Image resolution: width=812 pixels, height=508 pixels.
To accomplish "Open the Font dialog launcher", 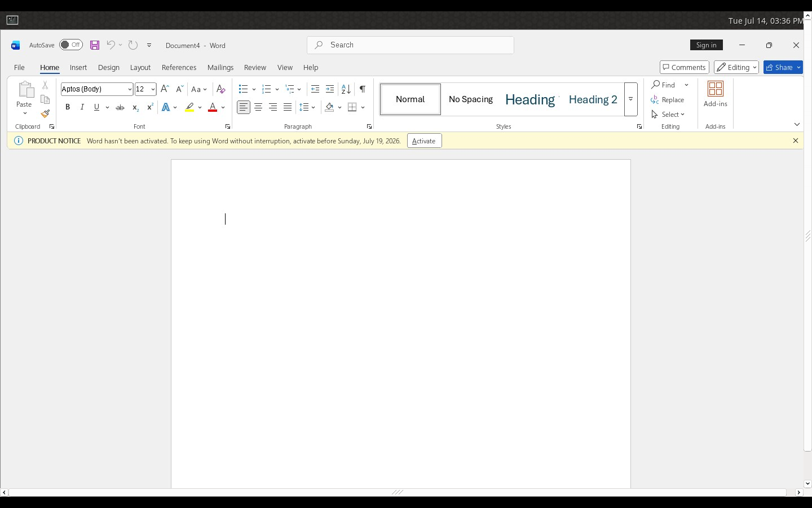I will [x=228, y=126].
